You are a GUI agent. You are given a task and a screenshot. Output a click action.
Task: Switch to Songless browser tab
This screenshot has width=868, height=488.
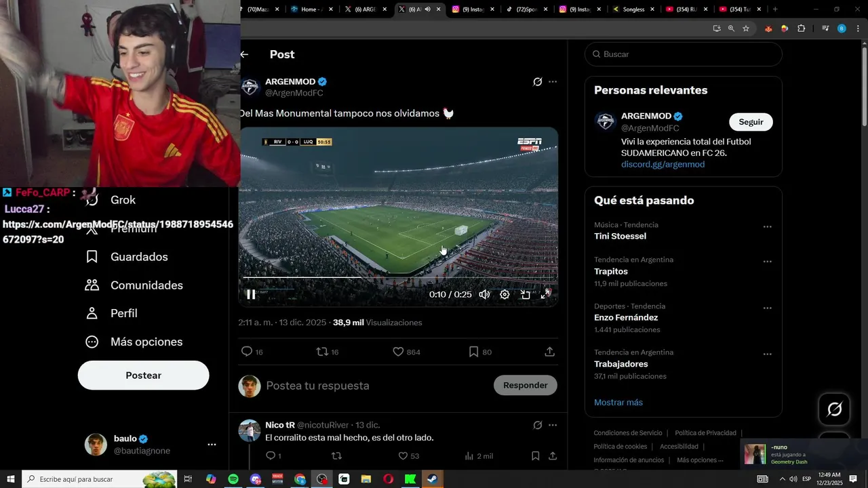click(633, 9)
